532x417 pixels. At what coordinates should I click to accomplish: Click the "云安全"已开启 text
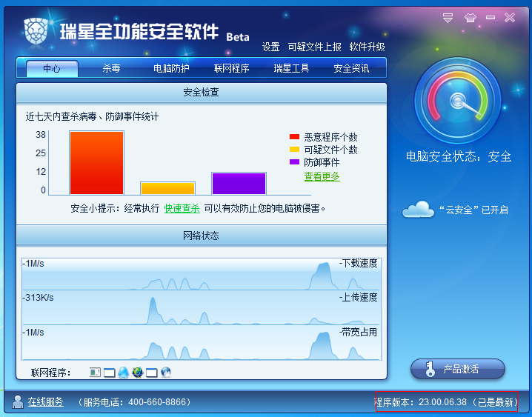(473, 210)
